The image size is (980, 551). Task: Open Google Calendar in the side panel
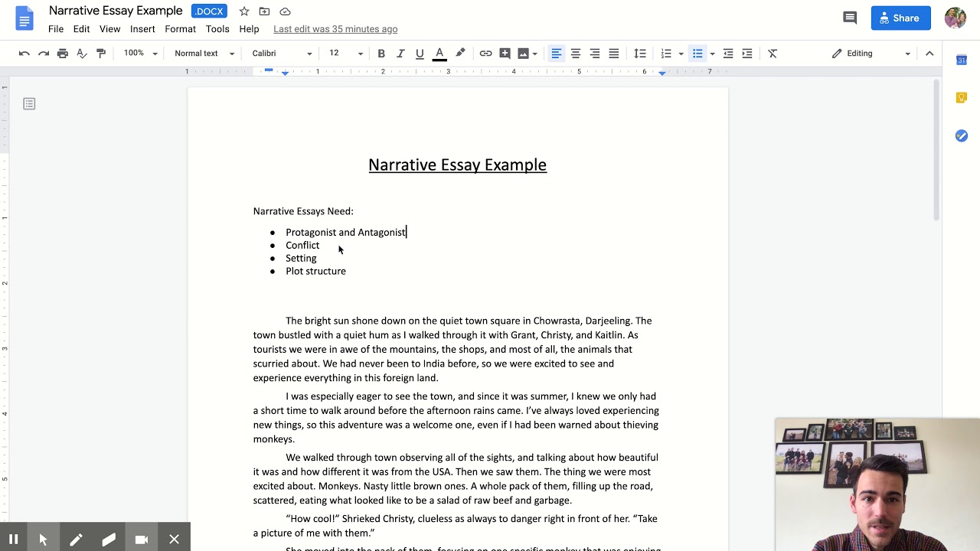(x=962, y=60)
